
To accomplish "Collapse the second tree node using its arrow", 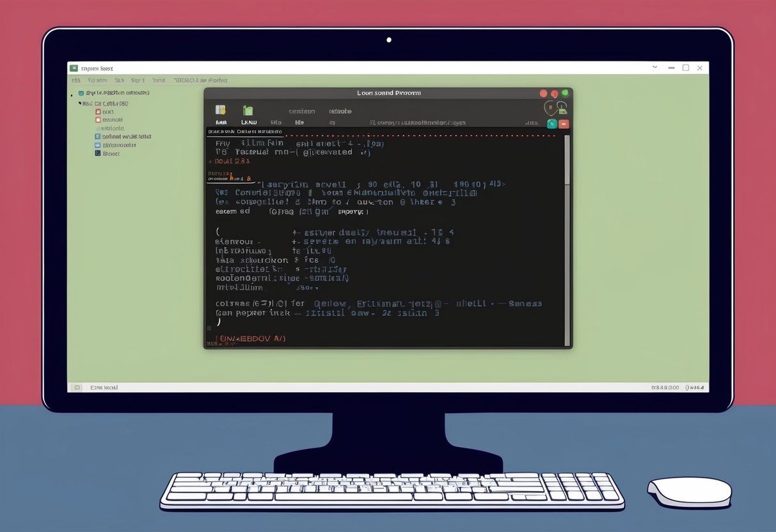I will pos(80,103).
